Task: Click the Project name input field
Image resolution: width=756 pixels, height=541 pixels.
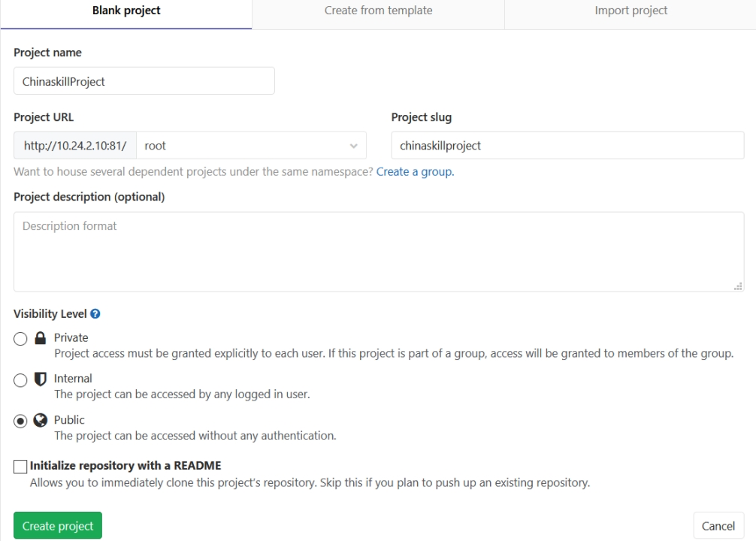Action: pos(144,81)
